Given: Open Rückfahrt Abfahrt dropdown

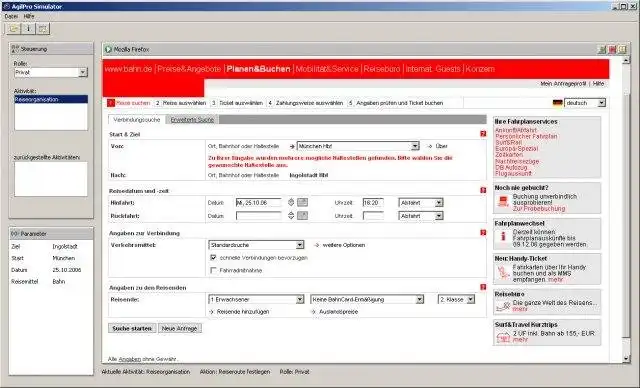Looking at the screenshot, I should tap(439, 216).
